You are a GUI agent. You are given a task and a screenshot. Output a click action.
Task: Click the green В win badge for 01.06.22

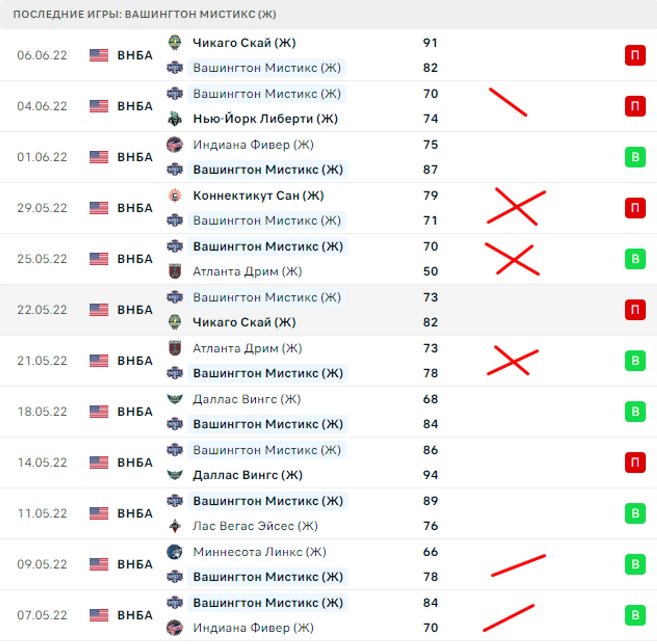click(x=635, y=157)
